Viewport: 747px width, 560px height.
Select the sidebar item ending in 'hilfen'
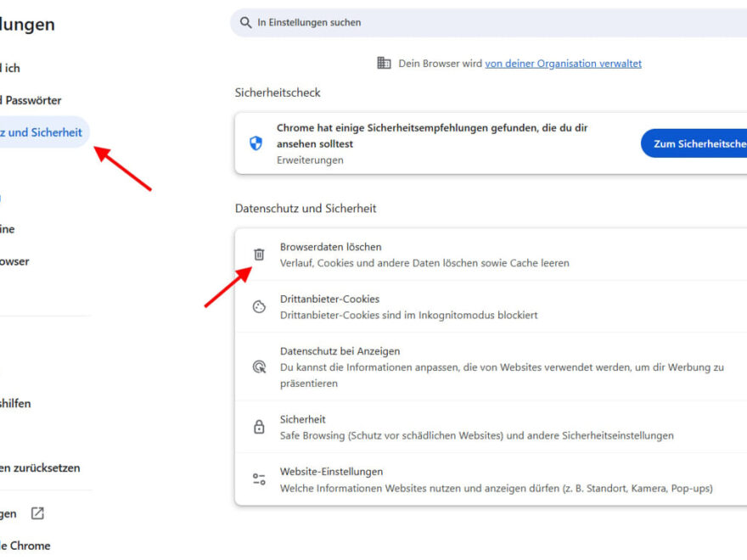click(16, 403)
